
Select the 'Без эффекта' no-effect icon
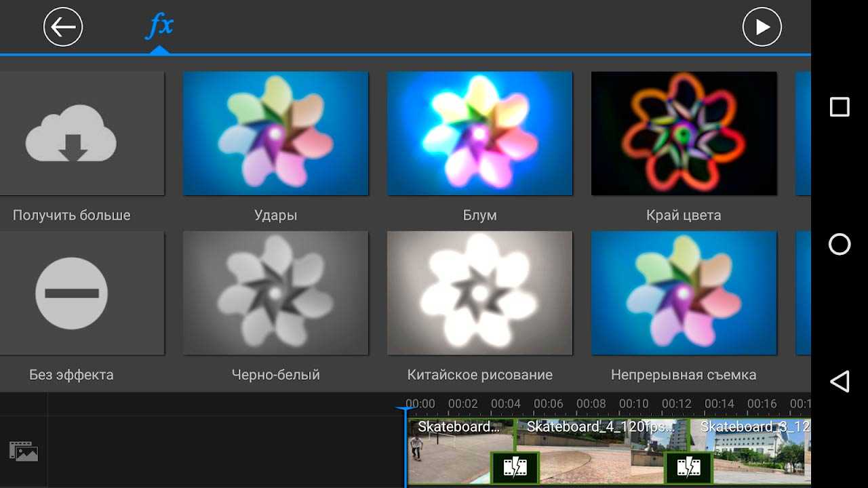(x=71, y=293)
